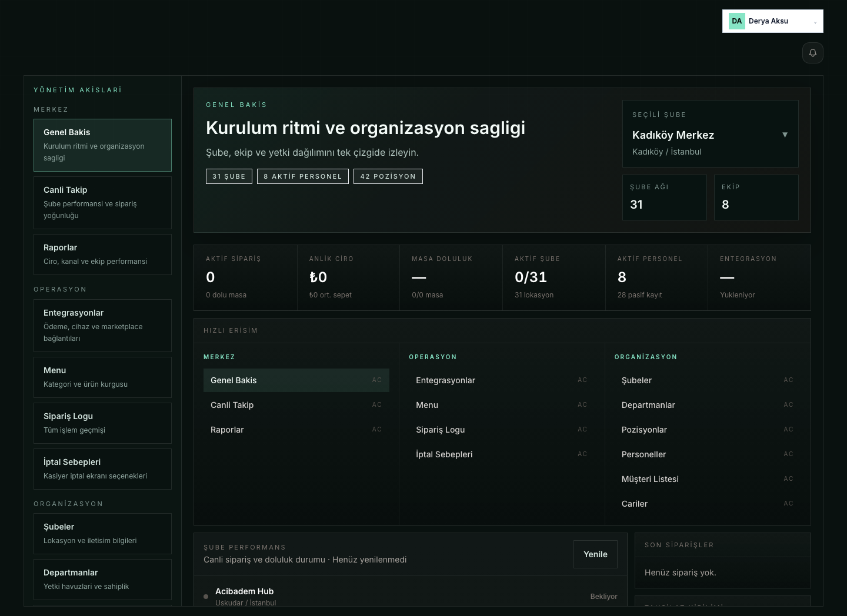
Task: Open Şubeler quick access link
Action: (x=708, y=380)
